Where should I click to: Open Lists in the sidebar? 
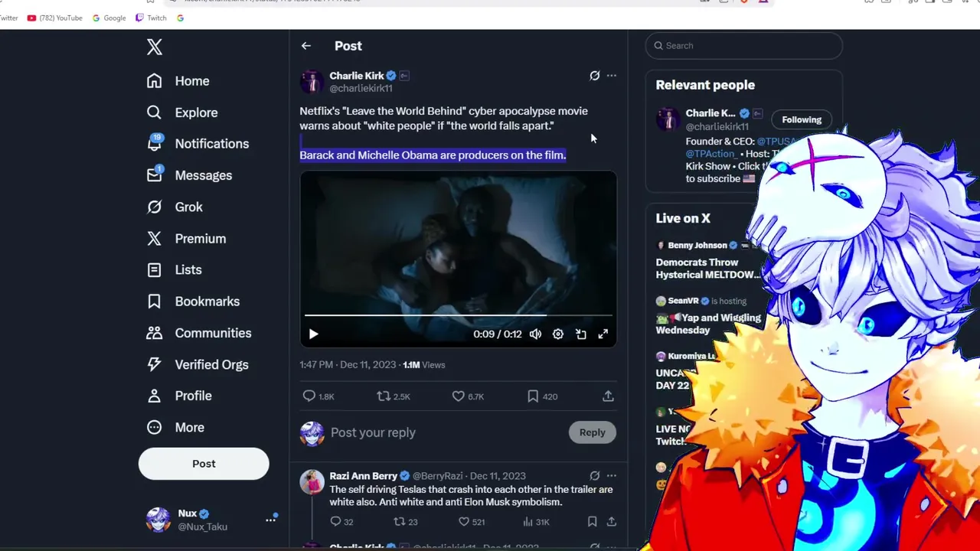(x=175, y=270)
